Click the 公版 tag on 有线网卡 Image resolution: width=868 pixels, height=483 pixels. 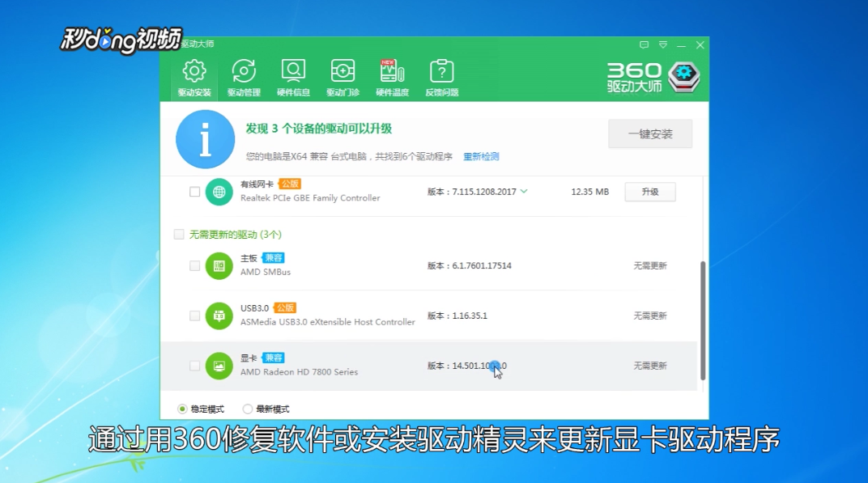[x=289, y=184]
